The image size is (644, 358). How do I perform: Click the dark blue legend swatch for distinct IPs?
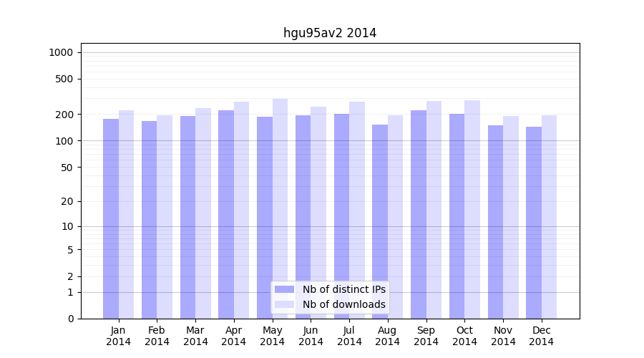pyautogui.click(x=284, y=289)
